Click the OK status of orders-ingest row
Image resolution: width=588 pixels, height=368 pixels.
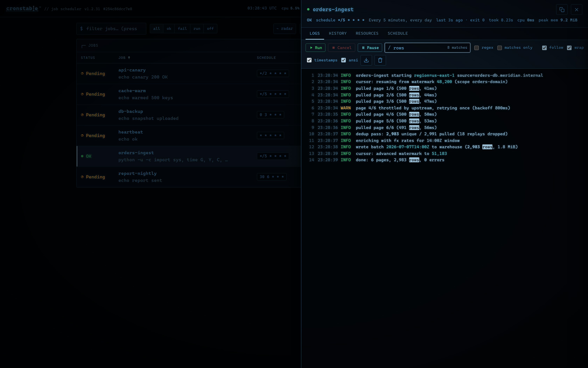click(86, 156)
